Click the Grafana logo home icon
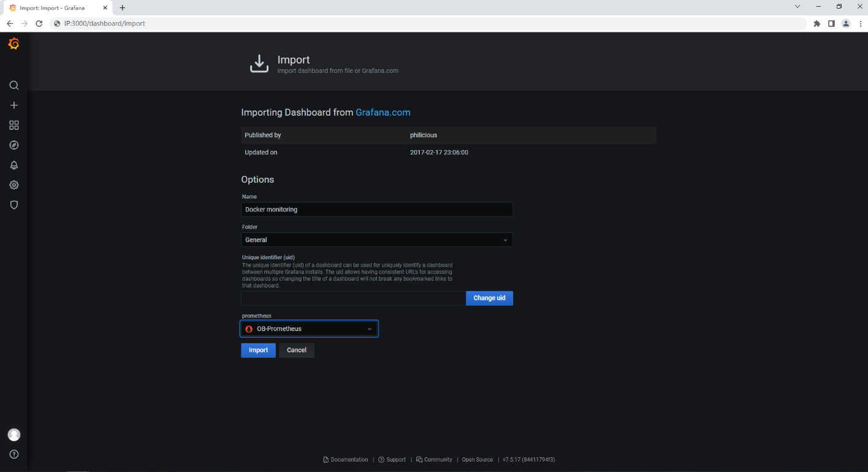This screenshot has height=472, width=868. point(13,44)
